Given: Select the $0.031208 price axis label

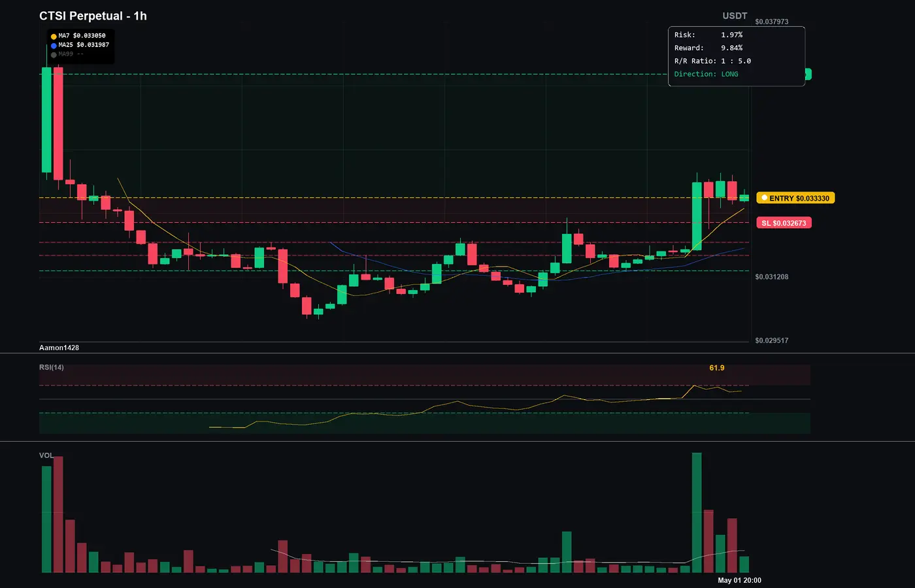Looking at the screenshot, I should pyautogui.click(x=772, y=277).
